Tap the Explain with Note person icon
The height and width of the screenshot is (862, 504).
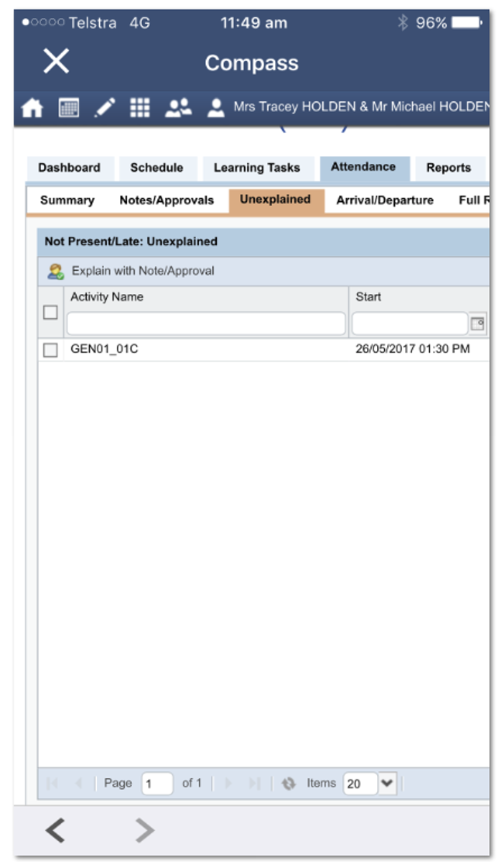click(55, 272)
